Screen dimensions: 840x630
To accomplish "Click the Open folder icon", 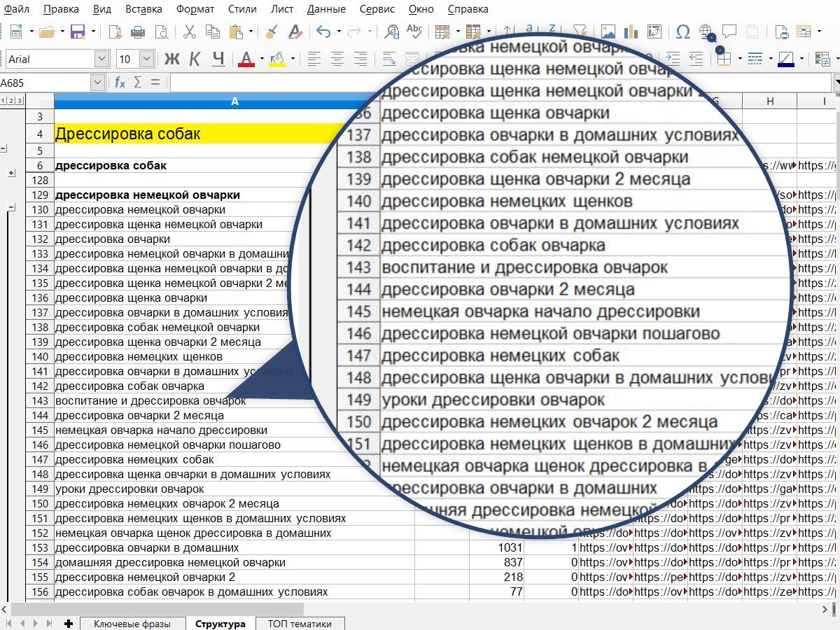I will coord(47,31).
